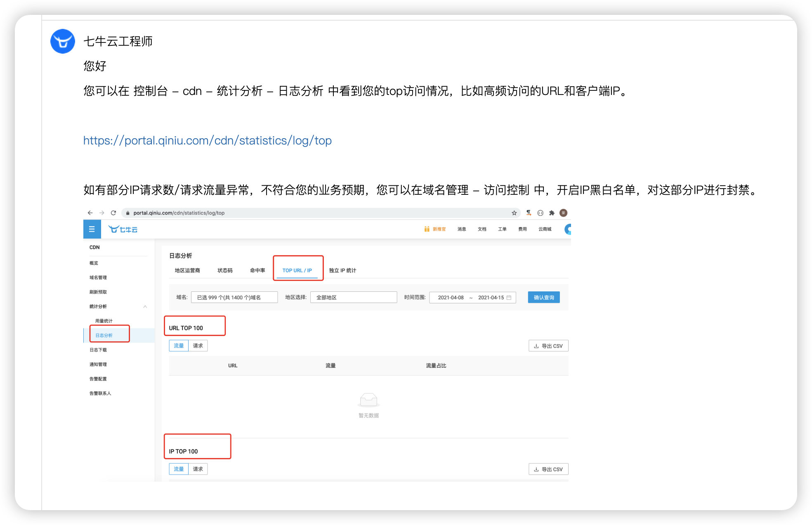
Task: Open the hamburger menu in the blue header
Action: tap(92, 229)
